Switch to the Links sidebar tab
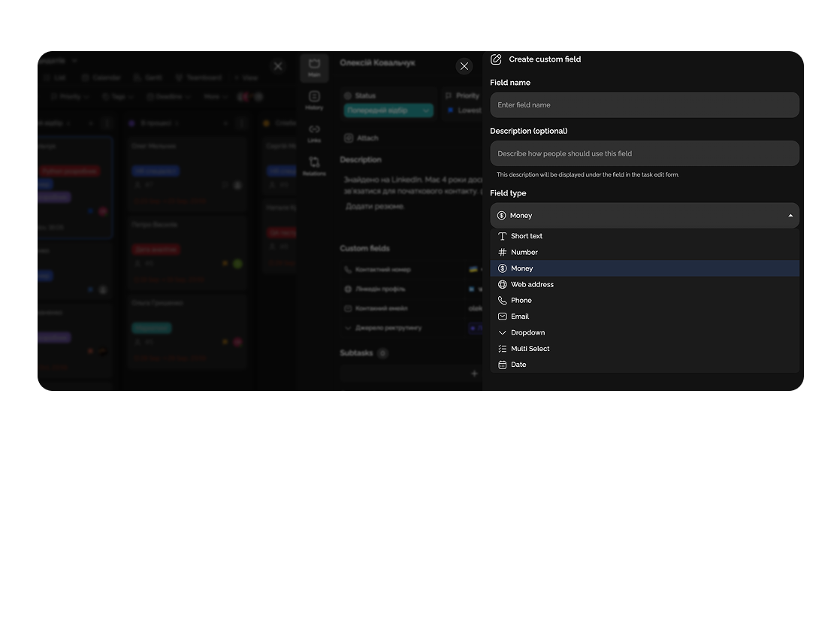This screenshot has height=630, width=840. (314, 133)
